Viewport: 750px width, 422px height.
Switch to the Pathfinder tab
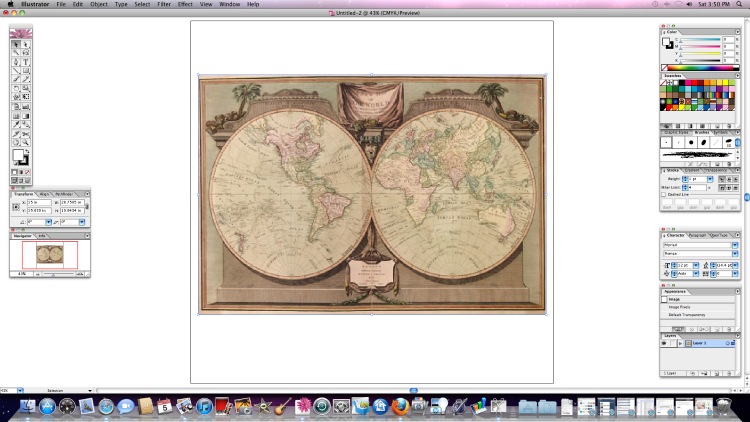point(64,194)
